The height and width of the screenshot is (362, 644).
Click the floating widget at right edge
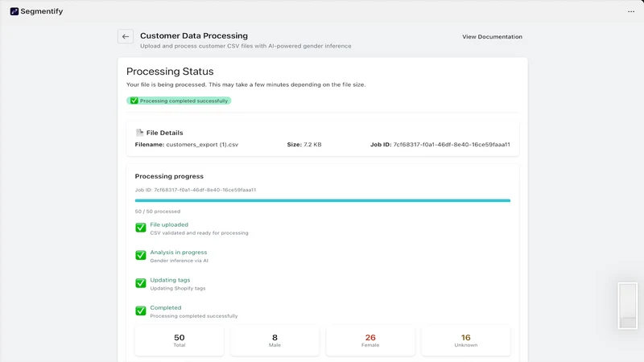pyautogui.click(x=628, y=306)
